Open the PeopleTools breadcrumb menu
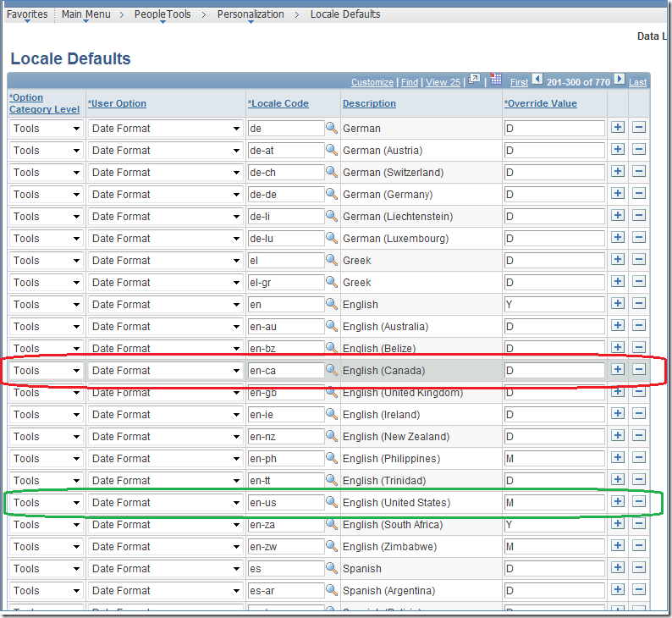Viewport: 672px width, 618px height. tap(162, 14)
